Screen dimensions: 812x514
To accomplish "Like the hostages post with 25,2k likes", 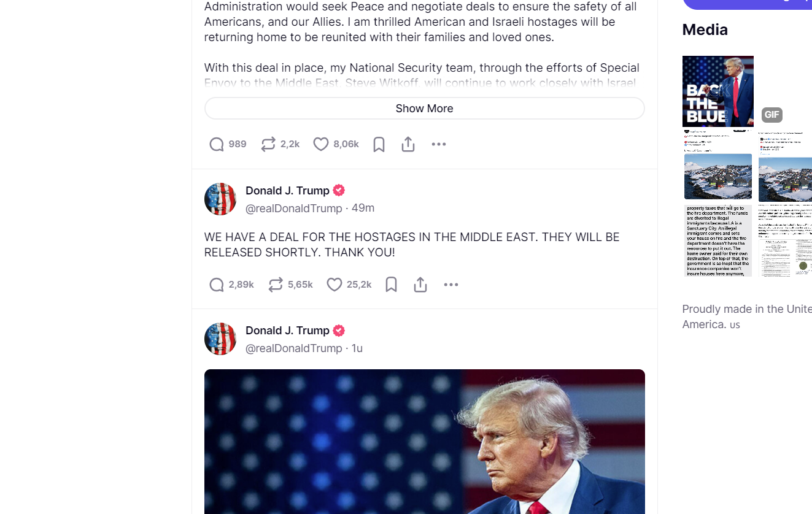I will coord(334,285).
